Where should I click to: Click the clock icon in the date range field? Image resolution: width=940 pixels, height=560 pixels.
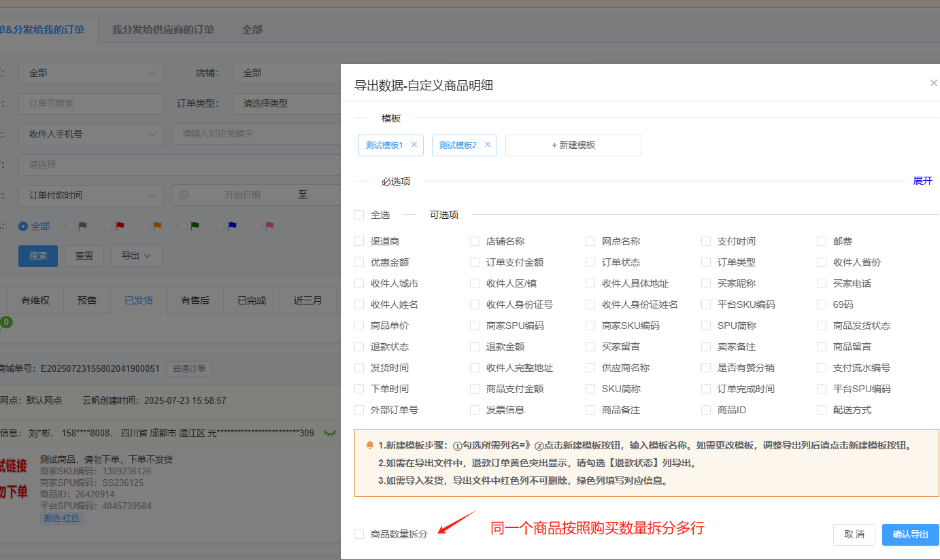184,195
